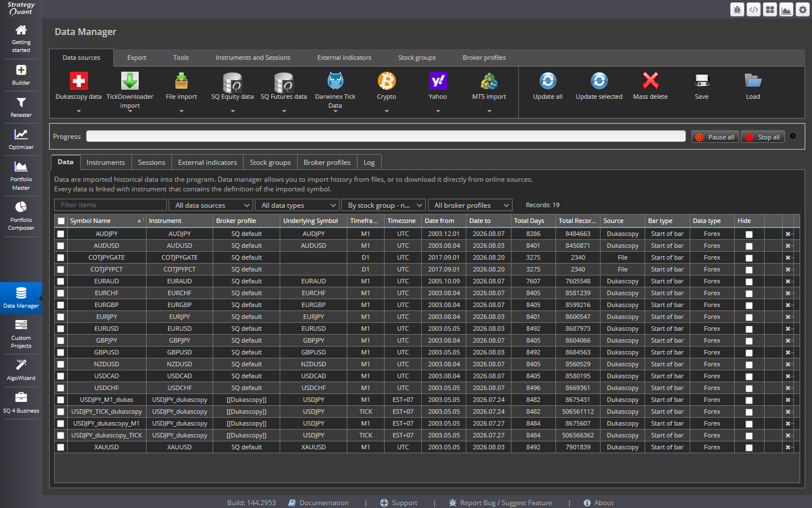Click Update selected icon
This screenshot has width=812, height=508.
click(x=599, y=81)
